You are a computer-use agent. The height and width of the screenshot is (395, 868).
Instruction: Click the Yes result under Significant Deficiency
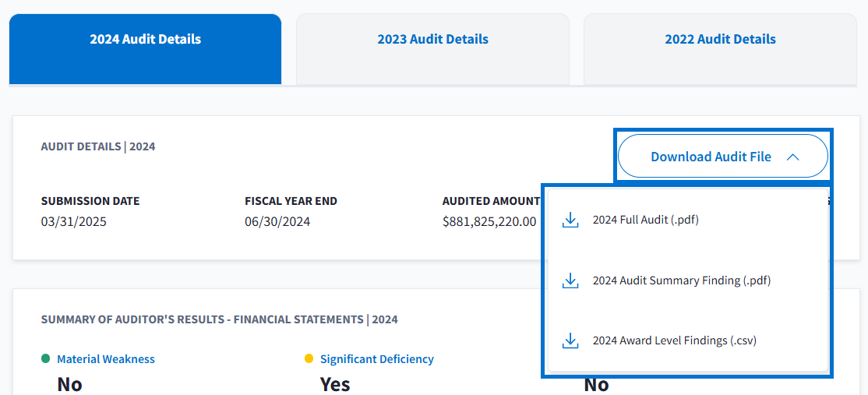pos(335,384)
